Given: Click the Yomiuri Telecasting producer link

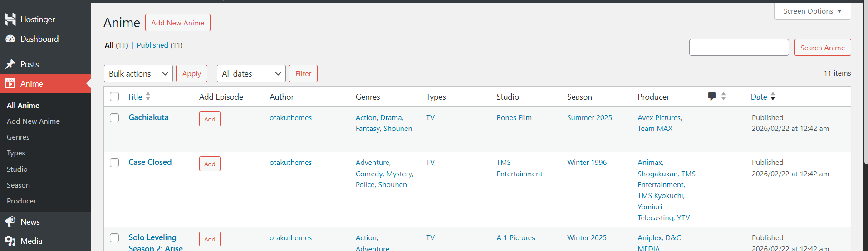Looking at the screenshot, I should pos(656,212).
